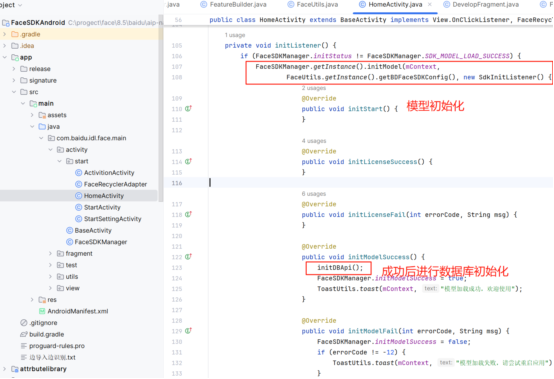The width and height of the screenshot is (554, 379).
Task: Expand the .gradle folder
Action: coord(5,34)
